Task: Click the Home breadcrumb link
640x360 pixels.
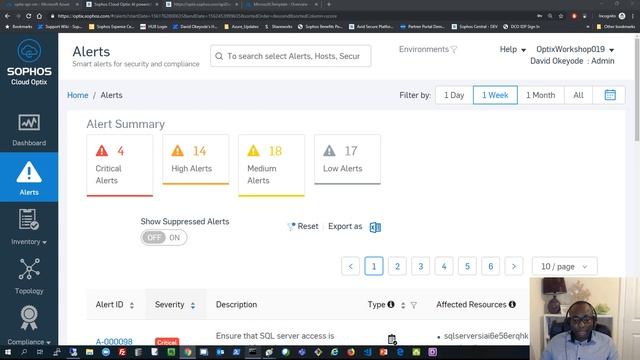Action: (78, 95)
